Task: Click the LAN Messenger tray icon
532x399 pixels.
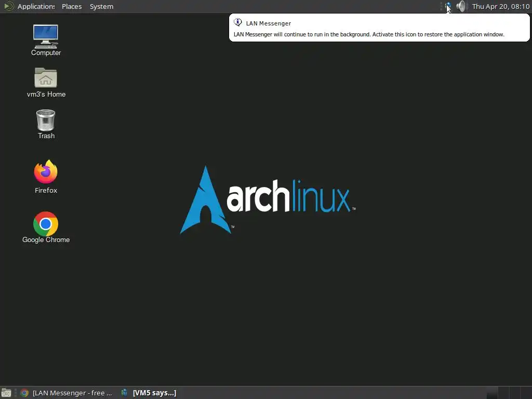Action: (448, 6)
